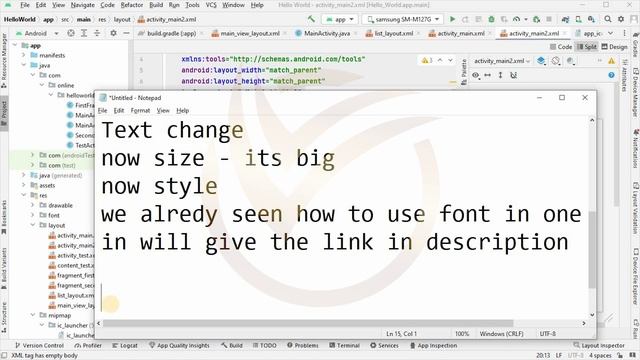Open App Quality Insights window
The width and height of the screenshot is (640, 360).
179,345
